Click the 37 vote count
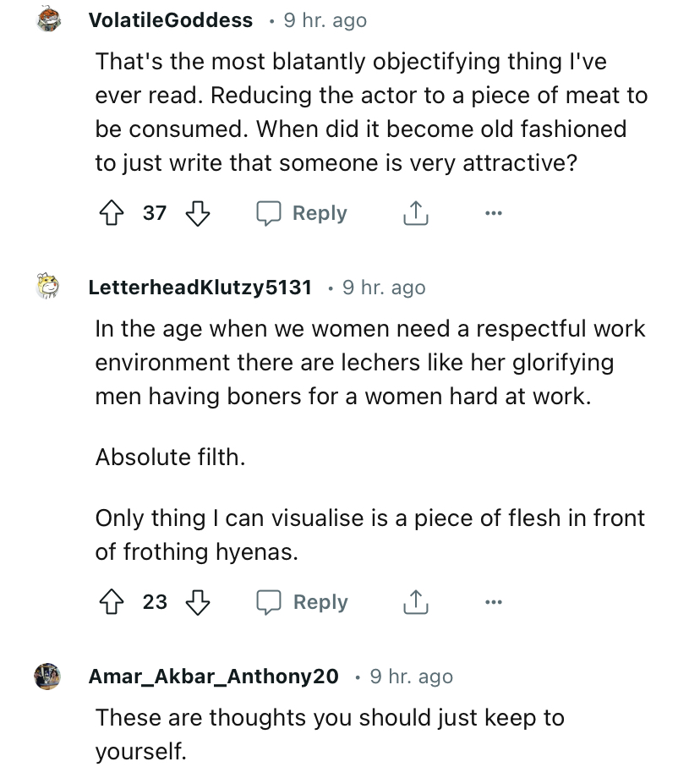 click(155, 214)
